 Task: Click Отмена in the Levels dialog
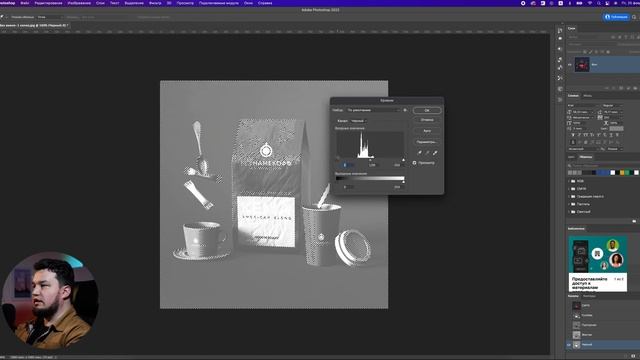click(x=427, y=120)
